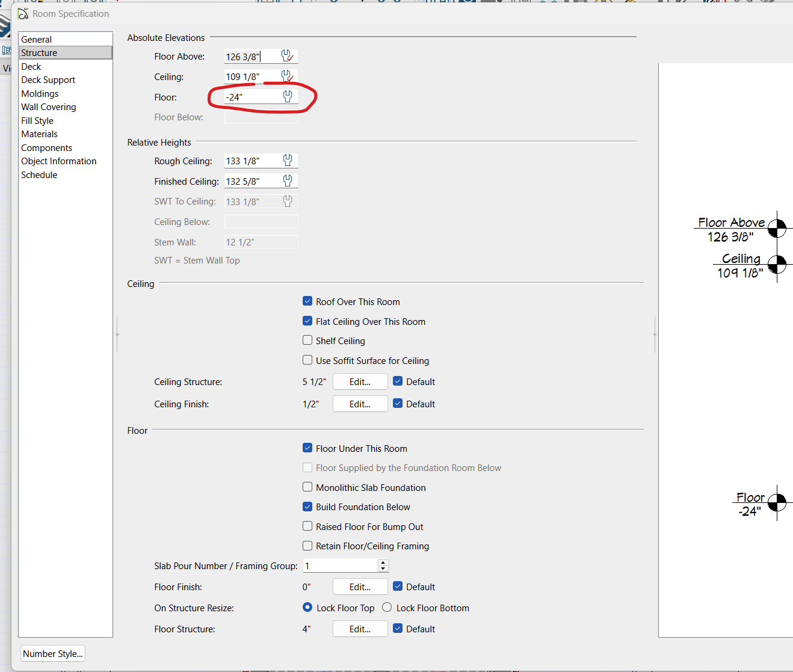Open the Deck Support panel
The width and height of the screenshot is (793, 672).
pyautogui.click(x=48, y=80)
